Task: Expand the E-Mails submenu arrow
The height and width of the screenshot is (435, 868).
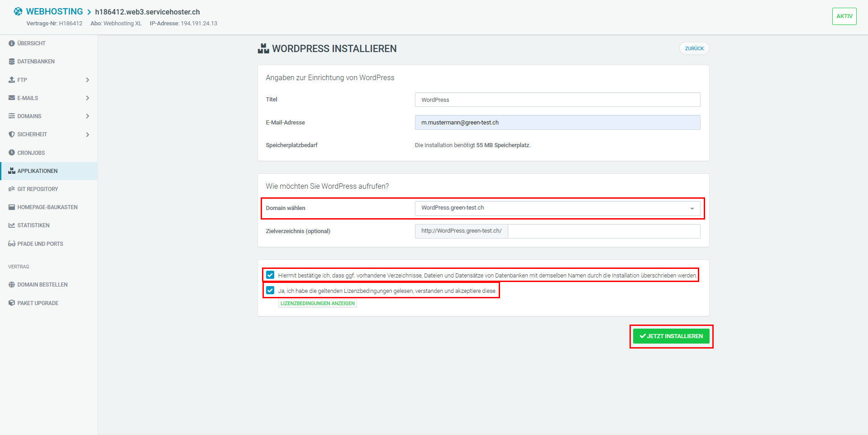Action: click(87, 98)
